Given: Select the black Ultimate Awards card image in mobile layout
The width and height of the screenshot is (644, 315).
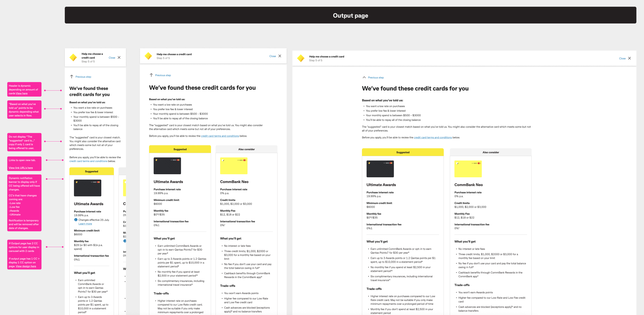Looking at the screenshot, I should pyautogui.click(x=88, y=188).
